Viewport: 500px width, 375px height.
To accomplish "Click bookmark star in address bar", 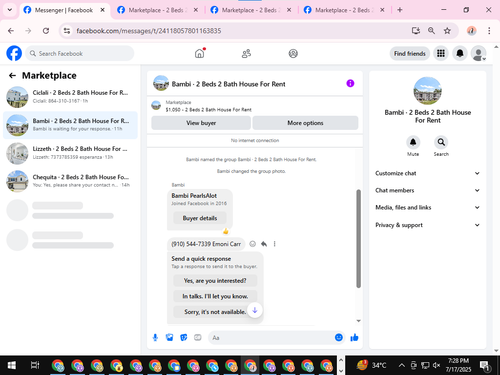I will tap(447, 31).
